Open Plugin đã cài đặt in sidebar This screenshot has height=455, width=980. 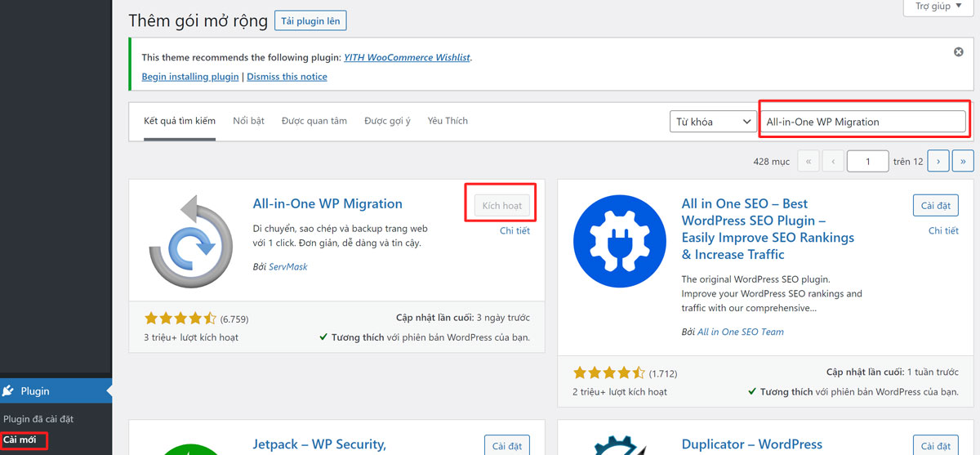[38, 419]
